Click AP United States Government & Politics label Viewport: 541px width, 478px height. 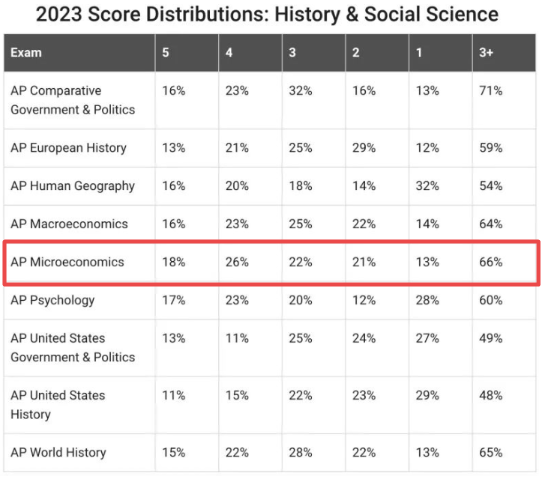click(73, 348)
